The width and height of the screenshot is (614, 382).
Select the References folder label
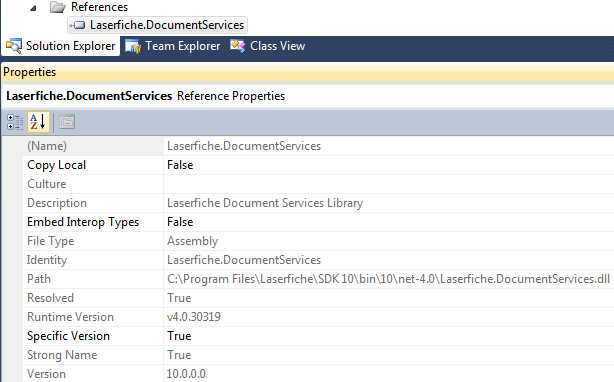click(x=99, y=7)
